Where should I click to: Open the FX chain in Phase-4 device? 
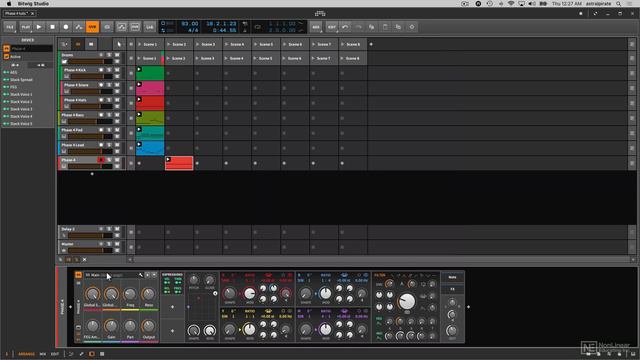pyautogui.click(x=452, y=289)
